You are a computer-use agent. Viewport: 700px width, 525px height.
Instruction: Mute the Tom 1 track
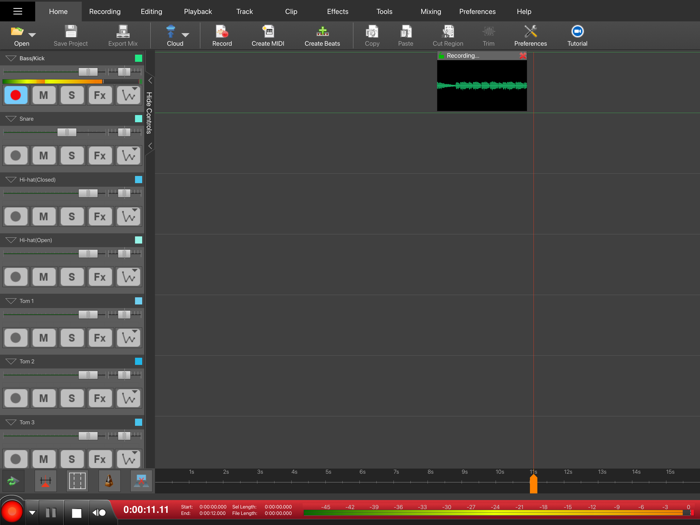[44, 338]
